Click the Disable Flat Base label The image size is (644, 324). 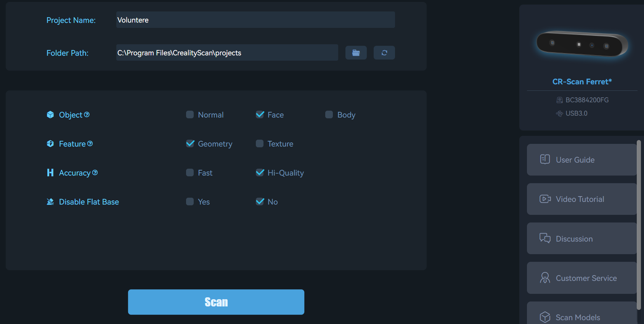point(89,202)
